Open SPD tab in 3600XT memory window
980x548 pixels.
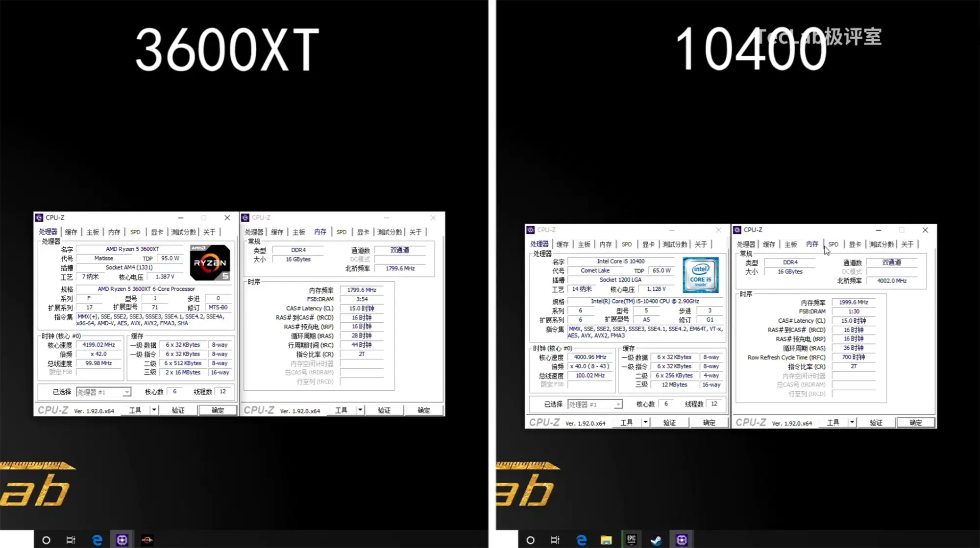[342, 232]
